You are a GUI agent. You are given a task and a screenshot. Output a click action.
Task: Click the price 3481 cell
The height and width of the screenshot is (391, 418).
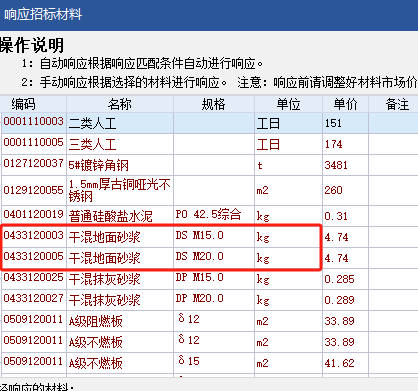(345, 165)
